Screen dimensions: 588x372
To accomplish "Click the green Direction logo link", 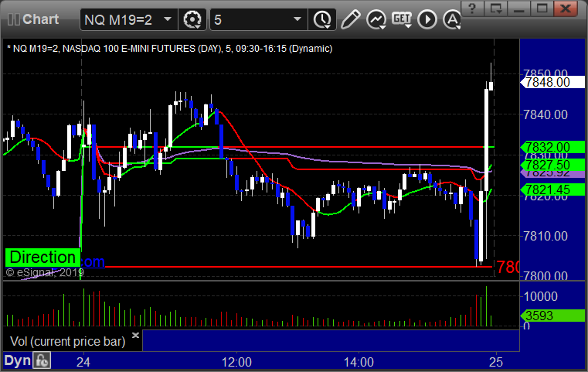I will click(42, 258).
